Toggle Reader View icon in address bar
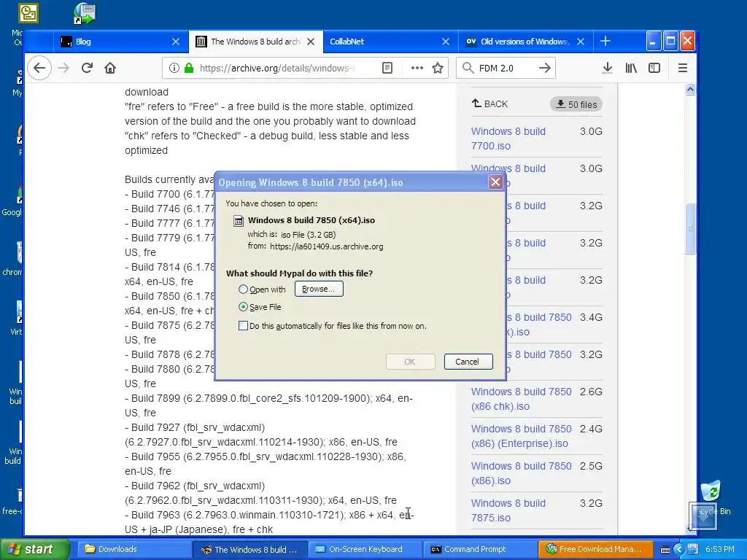This screenshot has width=747, height=560. [x=387, y=68]
